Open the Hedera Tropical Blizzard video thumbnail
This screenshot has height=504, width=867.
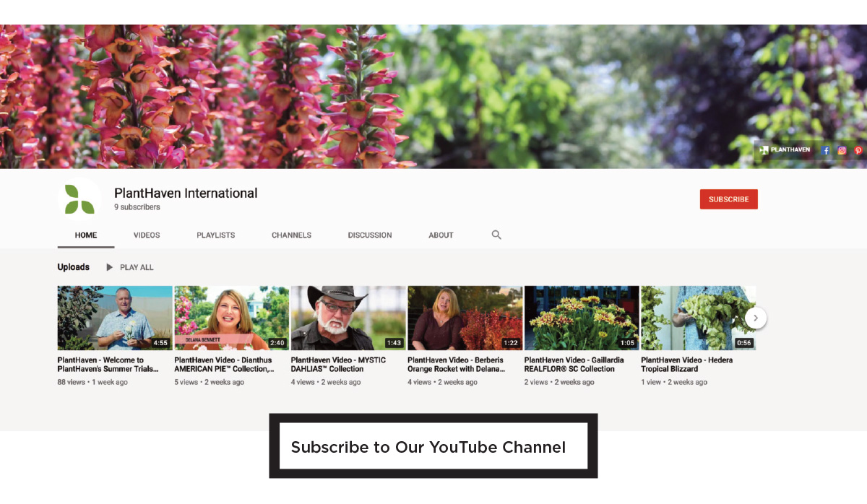coord(698,318)
